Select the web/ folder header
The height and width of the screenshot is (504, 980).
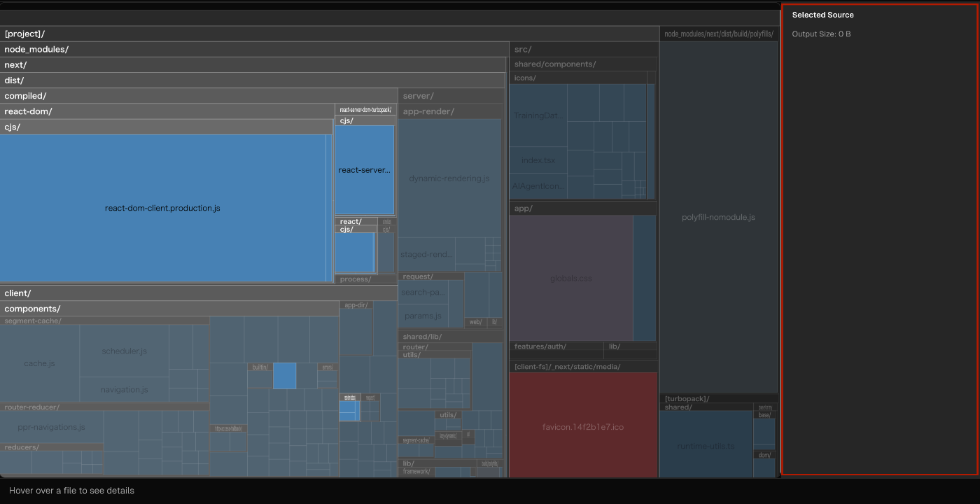[475, 322]
